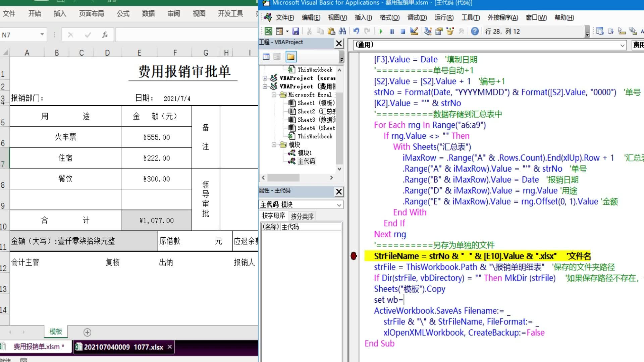Open the 开发工具 ribbon tab in Excel

pyautogui.click(x=230, y=13)
